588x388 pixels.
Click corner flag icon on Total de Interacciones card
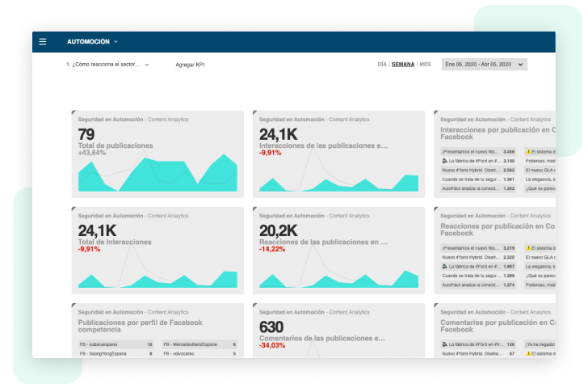(73, 209)
